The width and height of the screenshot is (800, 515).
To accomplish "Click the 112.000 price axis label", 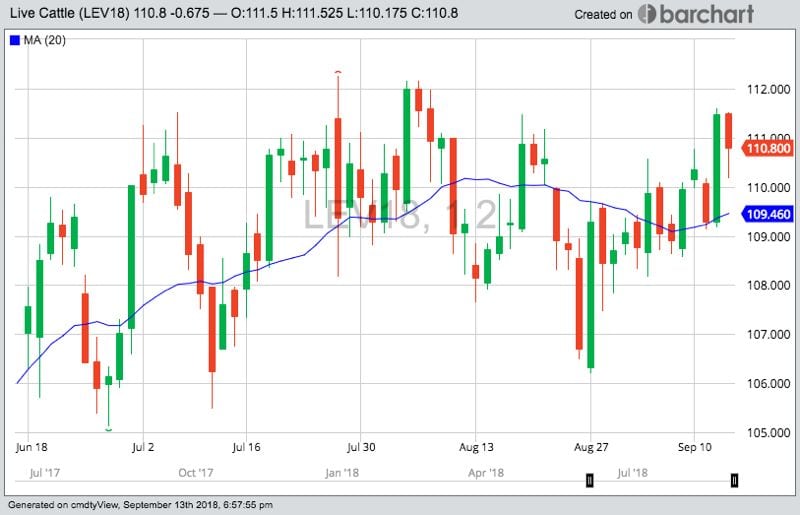I will point(768,89).
